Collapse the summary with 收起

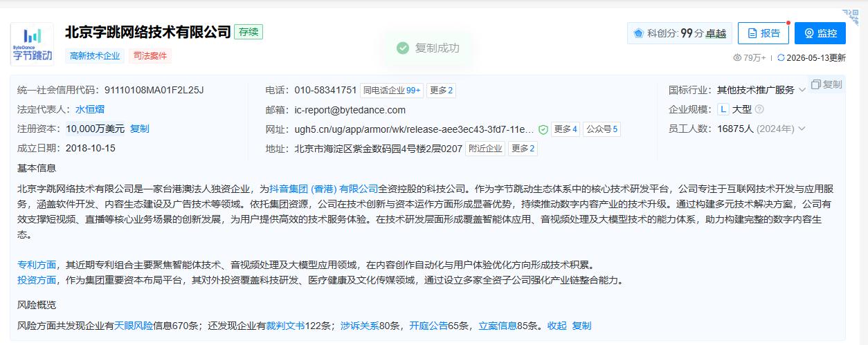557,326
